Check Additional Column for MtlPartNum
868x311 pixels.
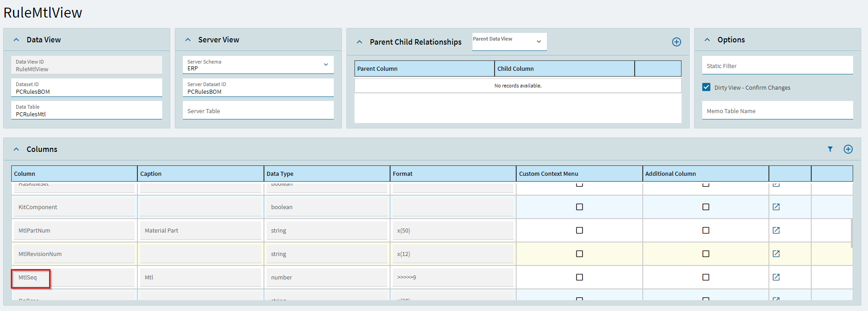click(706, 230)
